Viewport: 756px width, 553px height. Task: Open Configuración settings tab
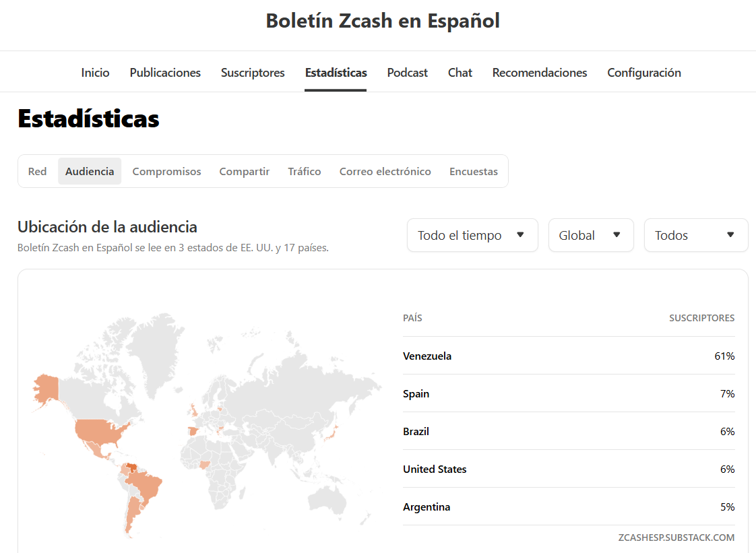click(x=643, y=73)
